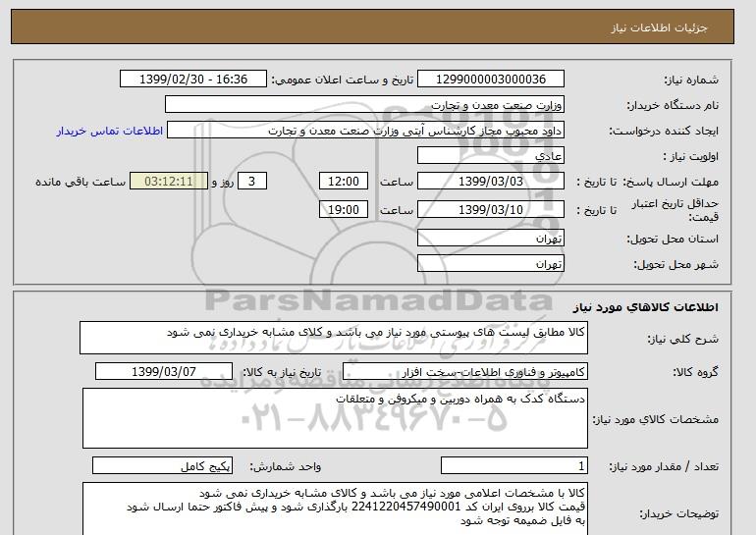Click the شهر محل تحویل field تهران
The width and height of the screenshot is (756, 535).
(x=490, y=264)
